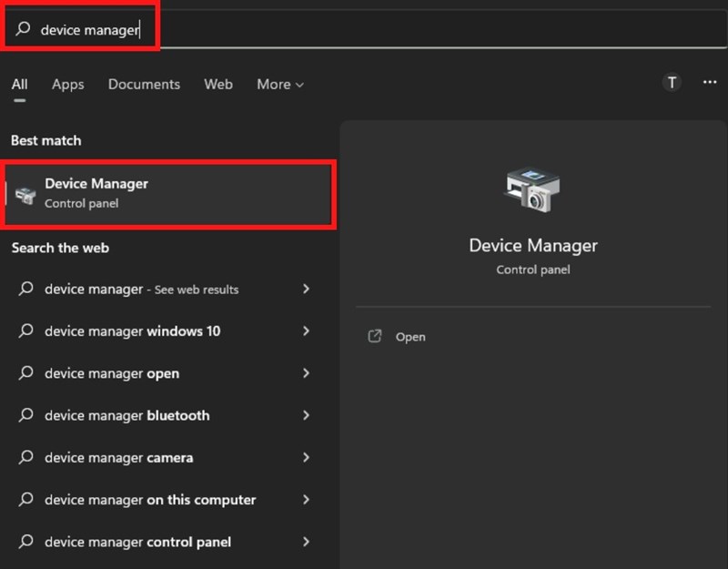Viewport: 728px width, 569px height.
Task: Click the 'Control panel' subtitle in preview pane
Action: coord(533,269)
